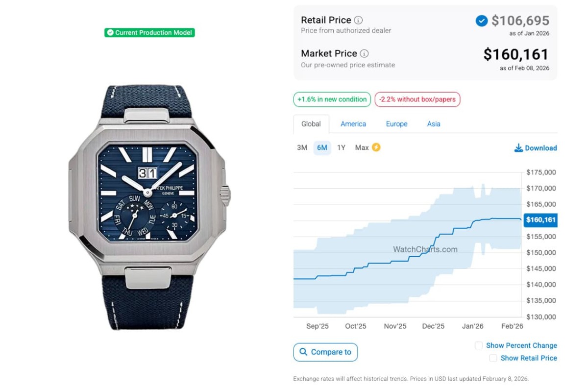Screen dimensions: 588x389
Task: Enable the Show Percent Change checkbox
Action: (x=479, y=345)
